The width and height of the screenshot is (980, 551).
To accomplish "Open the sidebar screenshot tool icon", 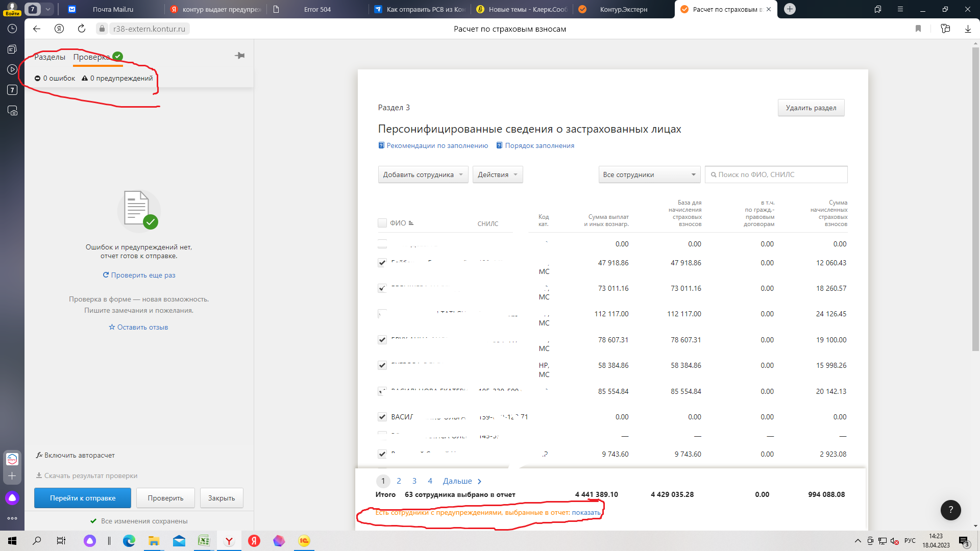I will pos(12,110).
